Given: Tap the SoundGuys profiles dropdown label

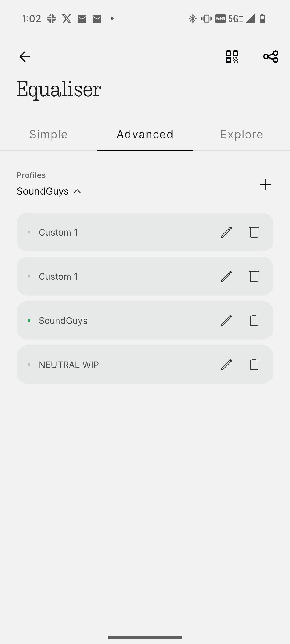Looking at the screenshot, I should coord(43,191).
